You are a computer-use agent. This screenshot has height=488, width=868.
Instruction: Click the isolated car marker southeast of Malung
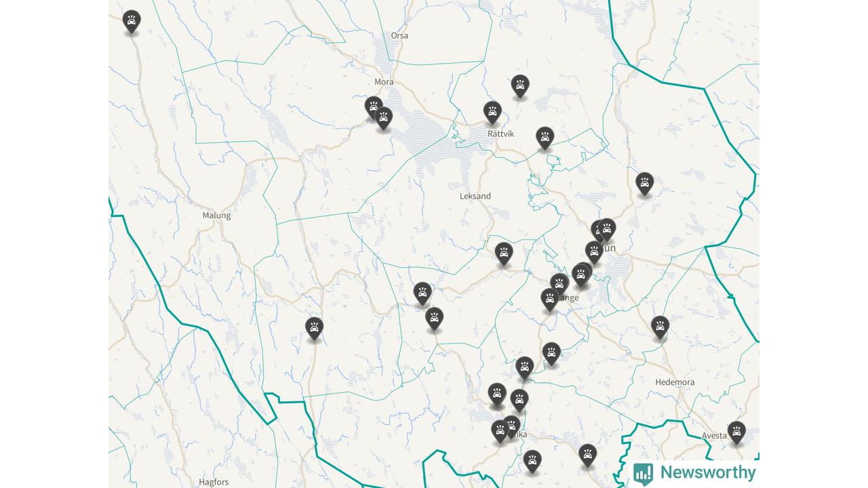pos(314,328)
